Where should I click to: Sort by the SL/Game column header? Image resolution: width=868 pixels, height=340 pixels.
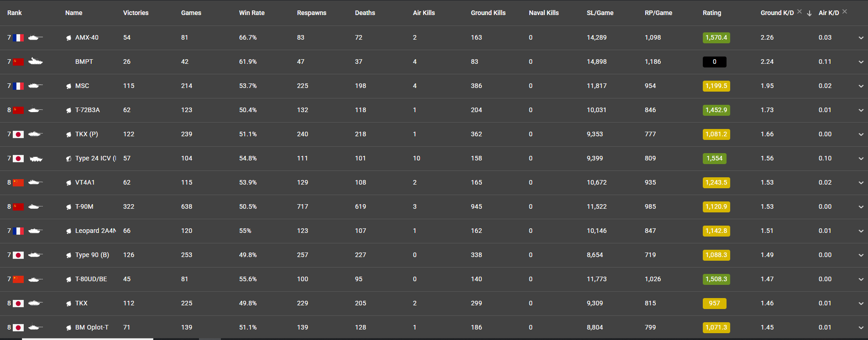[x=600, y=13]
